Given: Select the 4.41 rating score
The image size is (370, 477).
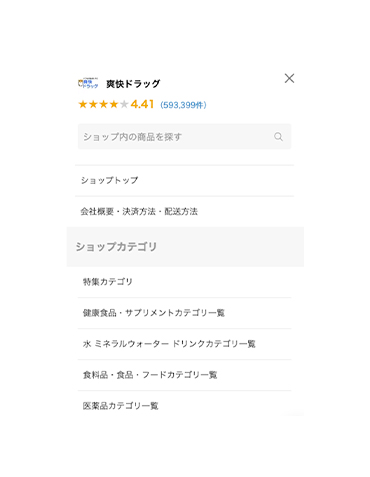Looking at the screenshot, I should (x=142, y=104).
